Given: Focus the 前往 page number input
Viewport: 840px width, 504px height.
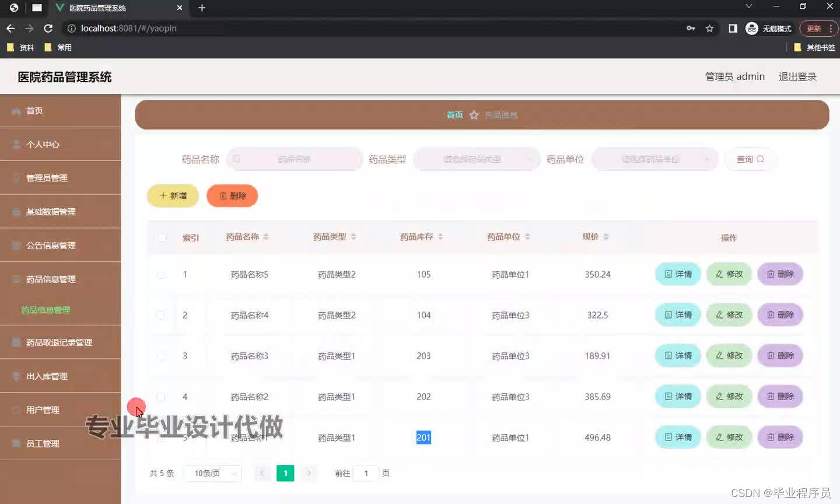Looking at the screenshot, I should coord(366,473).
